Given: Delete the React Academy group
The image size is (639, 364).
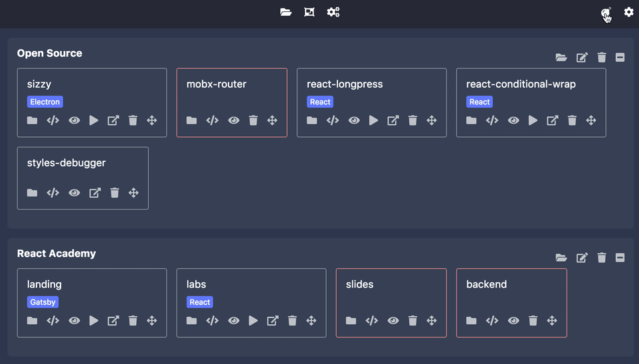Looking at the screenshot, I should tap(602, 258).
